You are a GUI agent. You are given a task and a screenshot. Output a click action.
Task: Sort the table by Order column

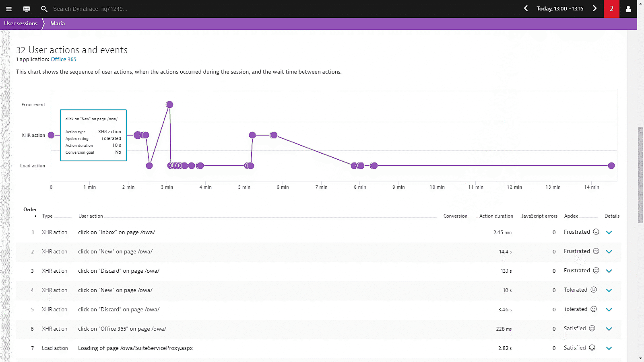coord(30,210)
